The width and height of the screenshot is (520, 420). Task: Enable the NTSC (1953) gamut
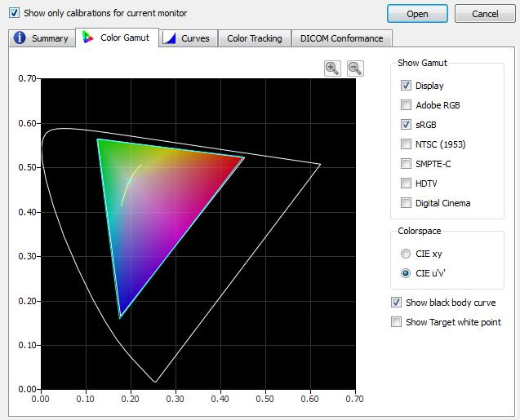pos(406,144)
